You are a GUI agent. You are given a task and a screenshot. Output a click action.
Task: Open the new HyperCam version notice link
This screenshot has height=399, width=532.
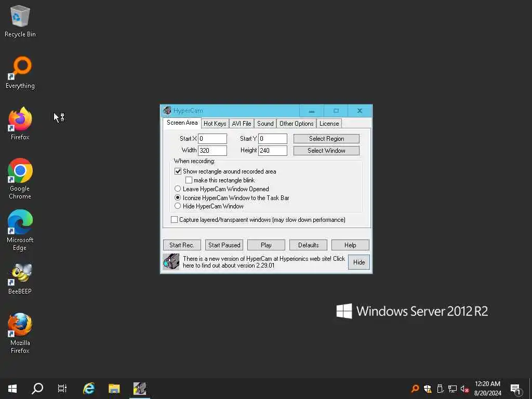point(263,262)
